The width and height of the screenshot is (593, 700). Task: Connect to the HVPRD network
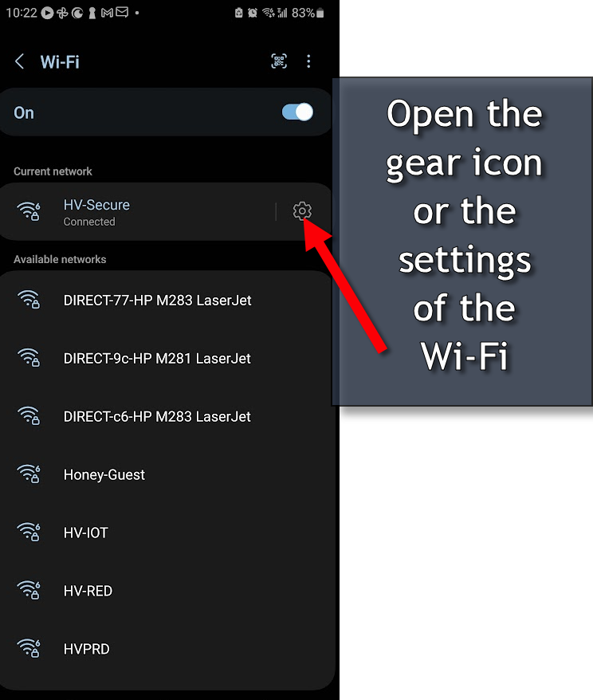[x=167, y=648]
